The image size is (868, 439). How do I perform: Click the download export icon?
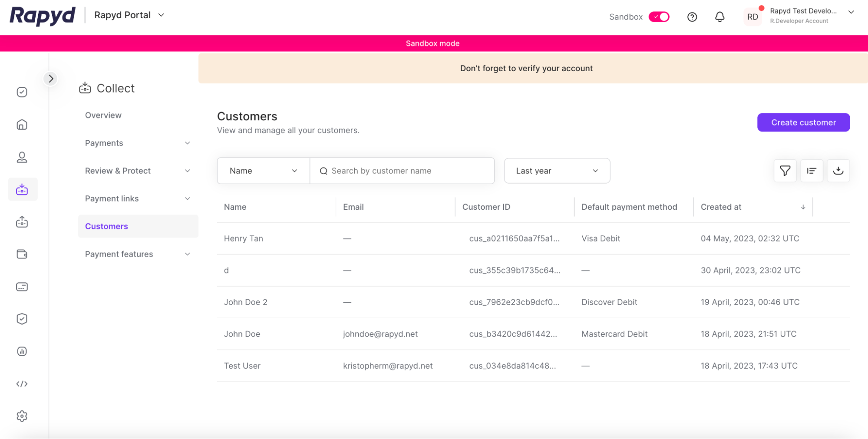[x=838, y=171]
